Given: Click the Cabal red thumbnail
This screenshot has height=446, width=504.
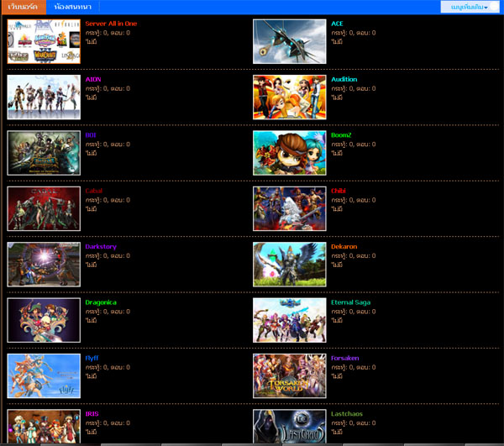Looking at the screenshot, I should point(44,208).
